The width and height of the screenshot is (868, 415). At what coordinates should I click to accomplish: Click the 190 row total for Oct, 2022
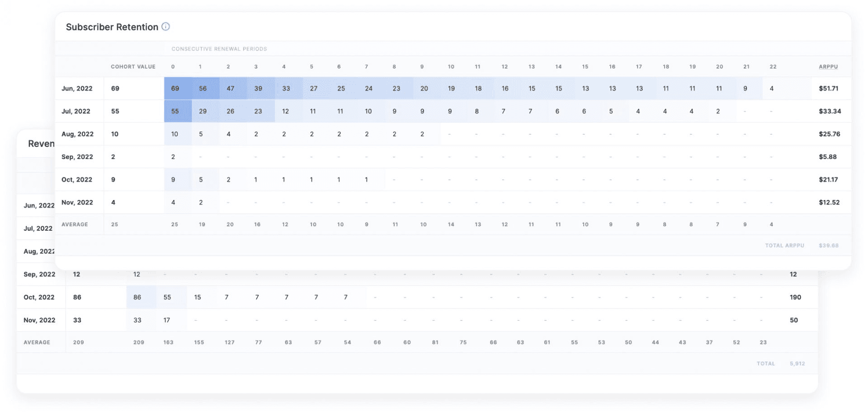[x=795, y=298]
